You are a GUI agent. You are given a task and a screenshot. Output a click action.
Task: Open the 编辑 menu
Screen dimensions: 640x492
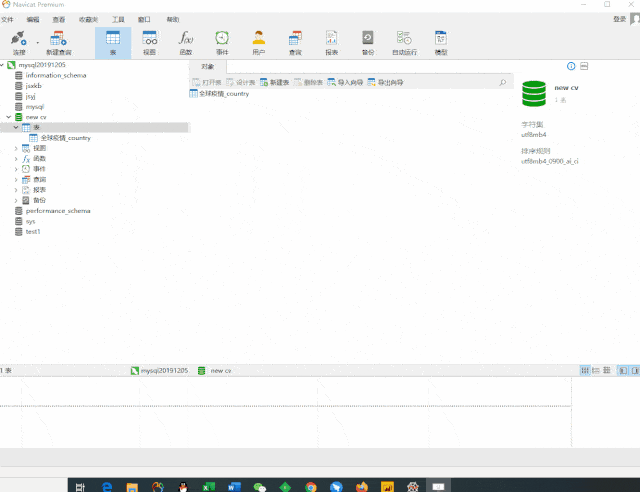pos(33,19)
